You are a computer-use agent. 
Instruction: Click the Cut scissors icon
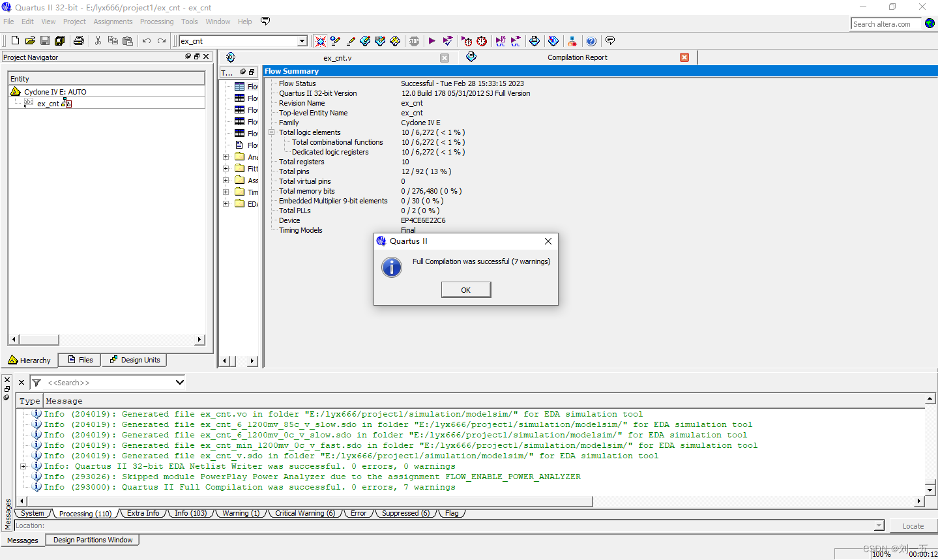pos(98,40)
